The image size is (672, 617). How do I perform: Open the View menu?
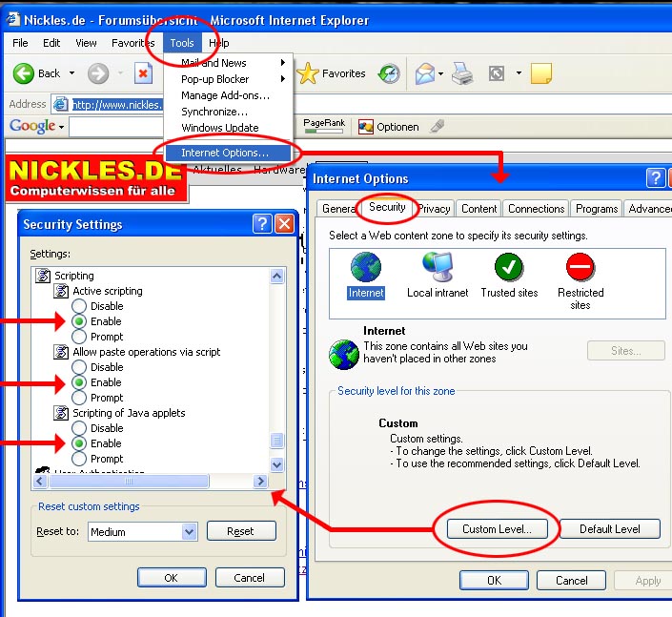[x=86, y=43]
